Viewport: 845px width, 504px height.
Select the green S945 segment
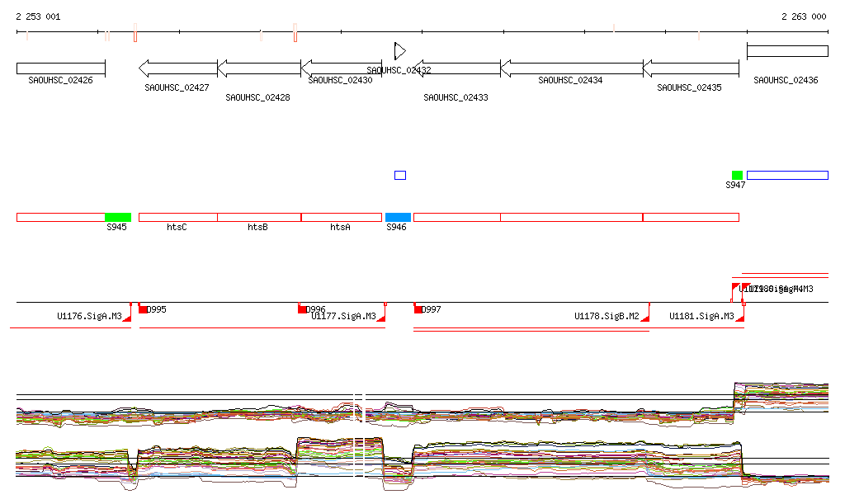point(118,217)
